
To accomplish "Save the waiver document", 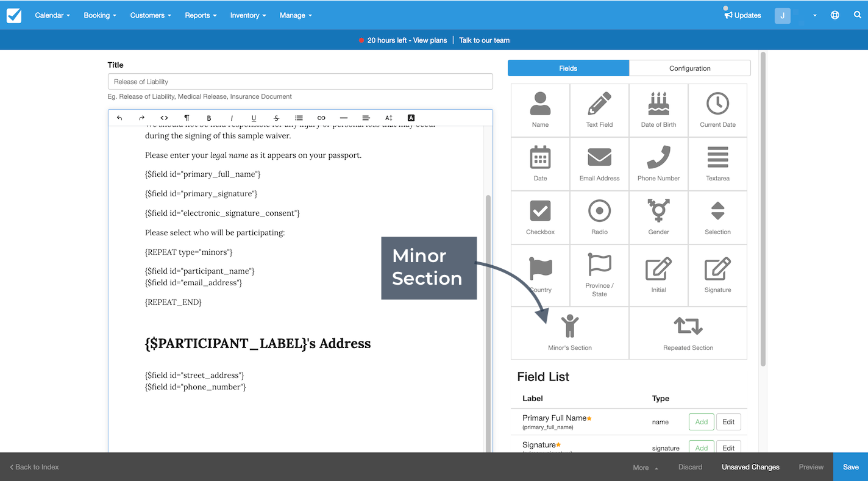I will (x=850, y=467).
